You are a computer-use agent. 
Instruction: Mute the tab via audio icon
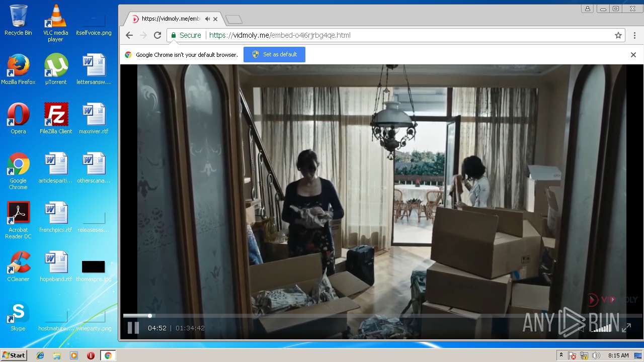coord(207,19)
